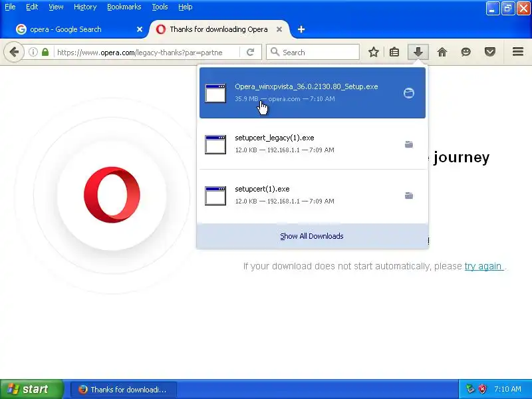Click the file icon of setupcert_legacy(1).exe
Image resolution: width=532 pixels, height=399 pixels.
[x=215, y=144]
